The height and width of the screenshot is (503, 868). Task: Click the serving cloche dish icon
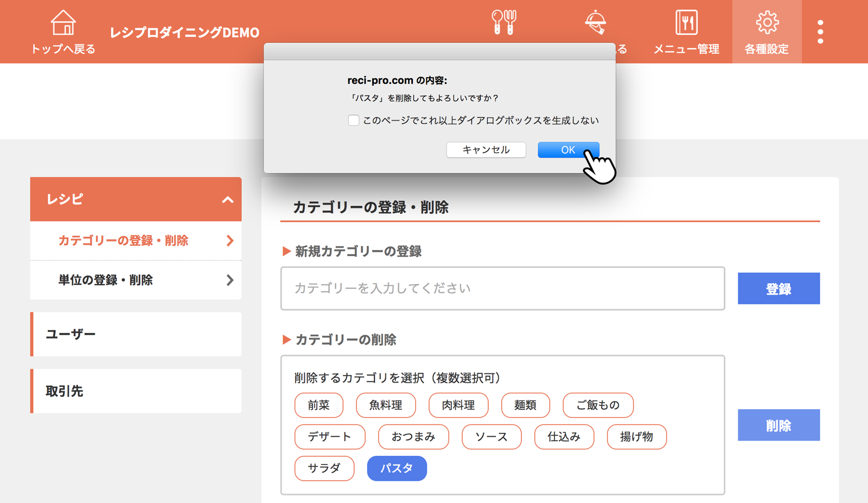[x=595, y=23]
